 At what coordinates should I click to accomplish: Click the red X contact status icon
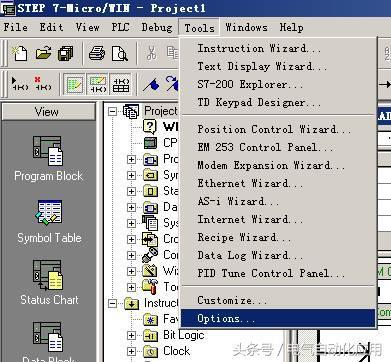click(43, 84)
